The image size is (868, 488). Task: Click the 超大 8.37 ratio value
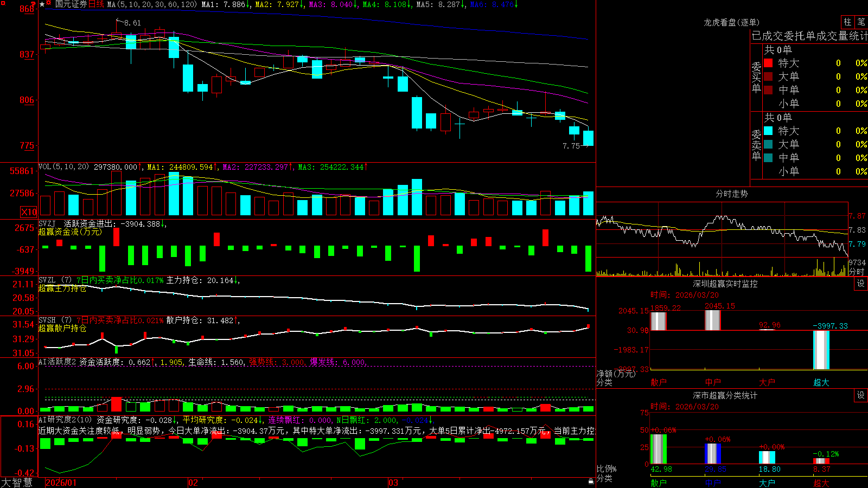pos(821,469)
